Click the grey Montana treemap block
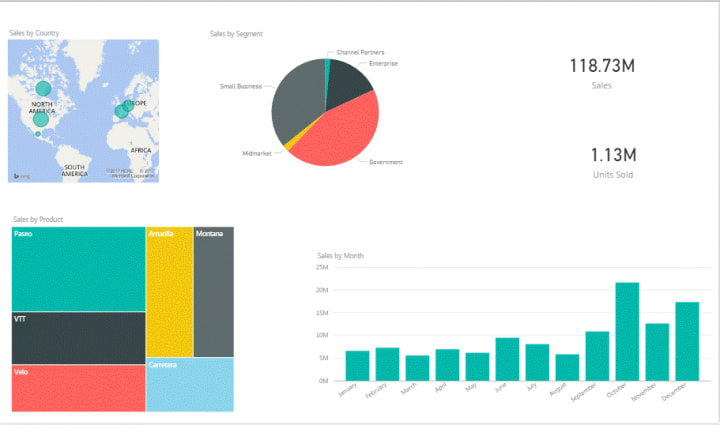Screen dimensions: 720x425 coord(214,292)
